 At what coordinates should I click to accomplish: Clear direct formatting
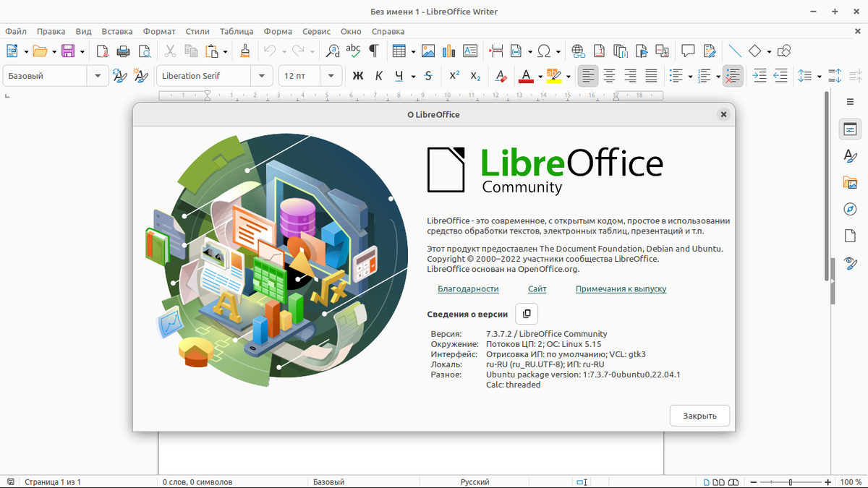point(501,75)
